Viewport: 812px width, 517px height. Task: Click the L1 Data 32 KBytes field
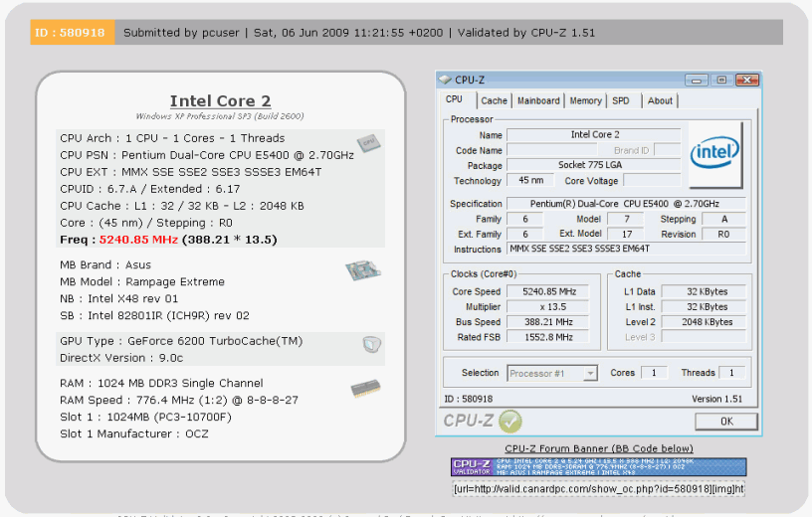[x=704, y=292]
